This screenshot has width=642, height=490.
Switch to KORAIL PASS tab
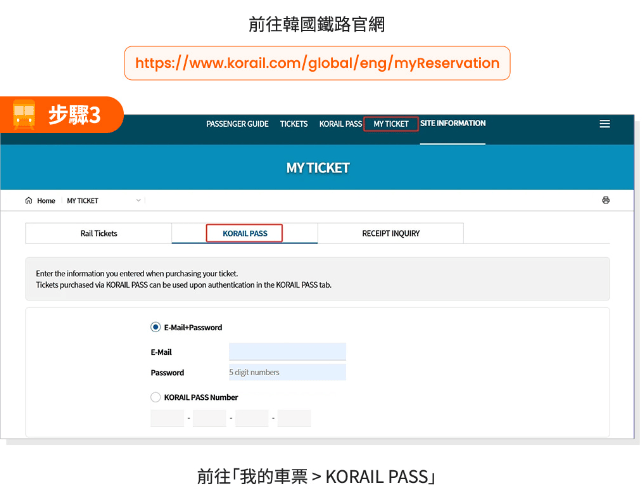tap(244, 233)
